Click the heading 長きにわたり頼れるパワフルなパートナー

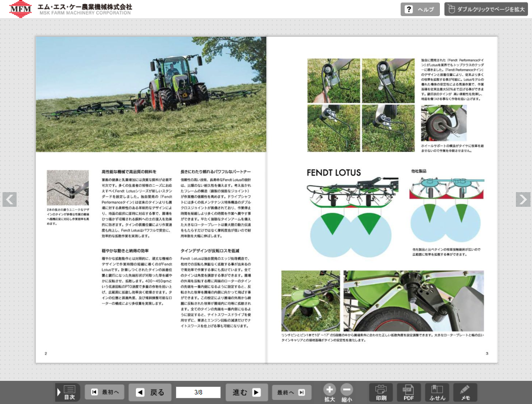pos(216,172)
